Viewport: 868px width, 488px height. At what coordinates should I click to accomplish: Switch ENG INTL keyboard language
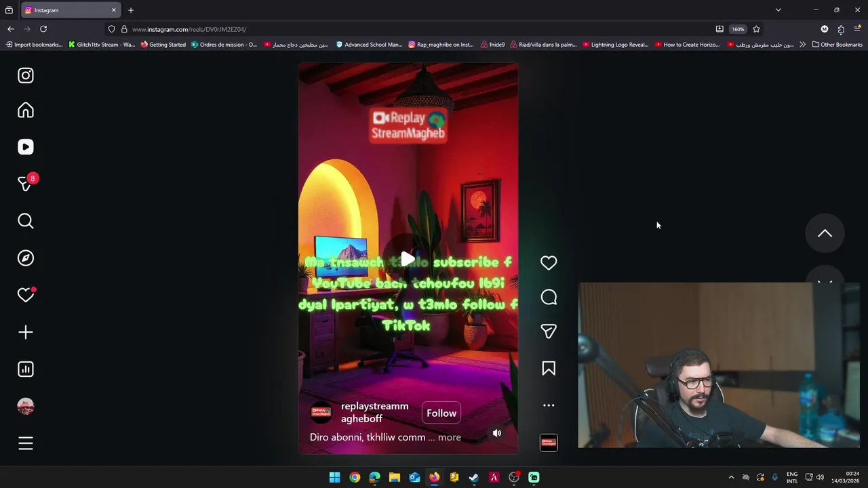coord(792,477)
